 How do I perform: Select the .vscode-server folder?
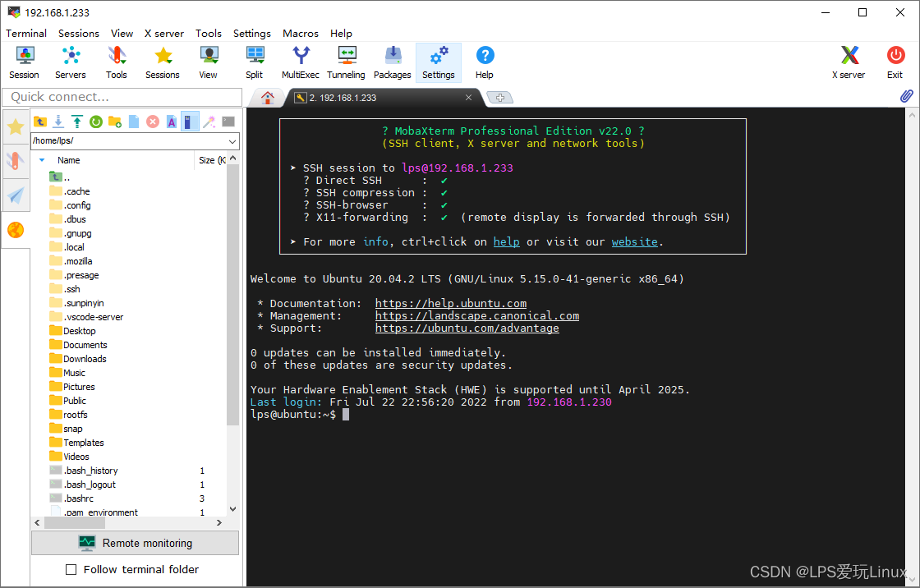(86, 317)
